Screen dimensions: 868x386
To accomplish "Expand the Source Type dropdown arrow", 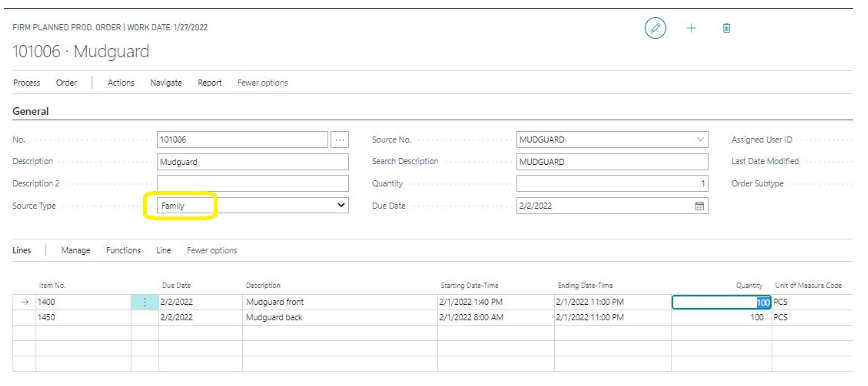I will tap(341, 205).
